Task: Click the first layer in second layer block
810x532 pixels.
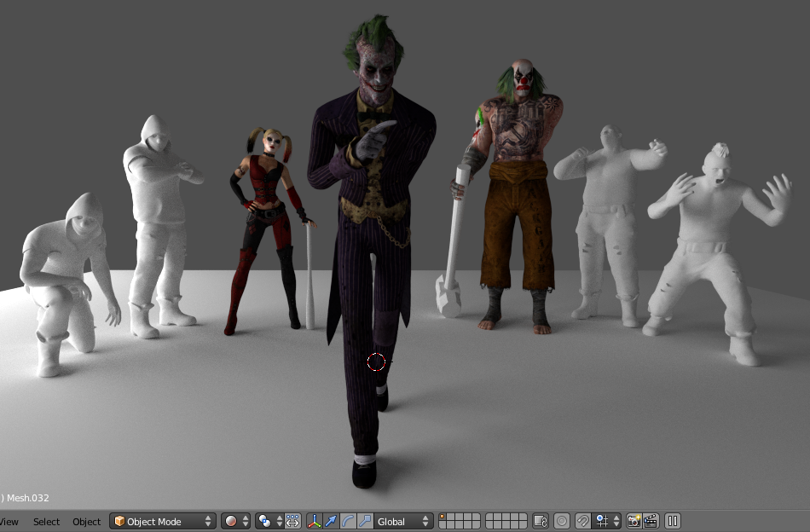Action: (x=489, y=518)
